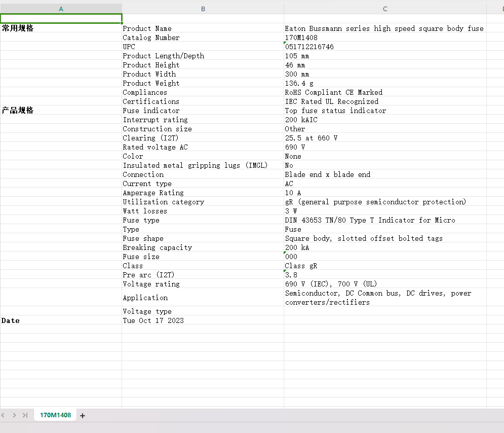
Task: Click the 'Date' label cell
Action: point(61,320)
